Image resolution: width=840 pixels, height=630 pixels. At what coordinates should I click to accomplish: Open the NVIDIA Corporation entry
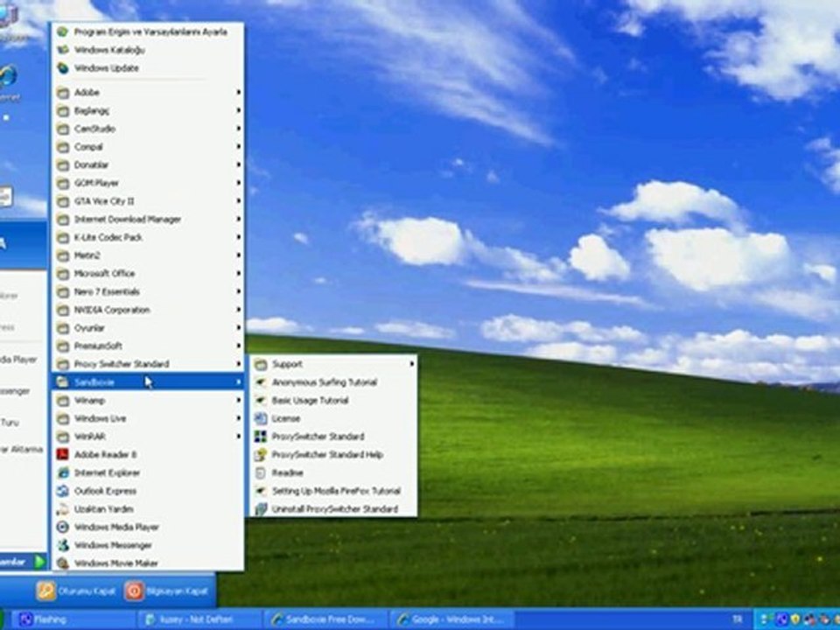[x=149, y=310]
